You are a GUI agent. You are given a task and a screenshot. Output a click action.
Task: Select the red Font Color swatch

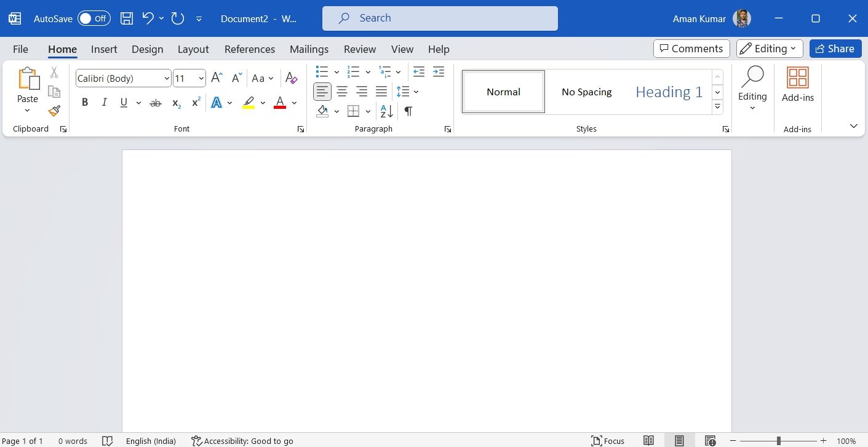tap(279, 107)
